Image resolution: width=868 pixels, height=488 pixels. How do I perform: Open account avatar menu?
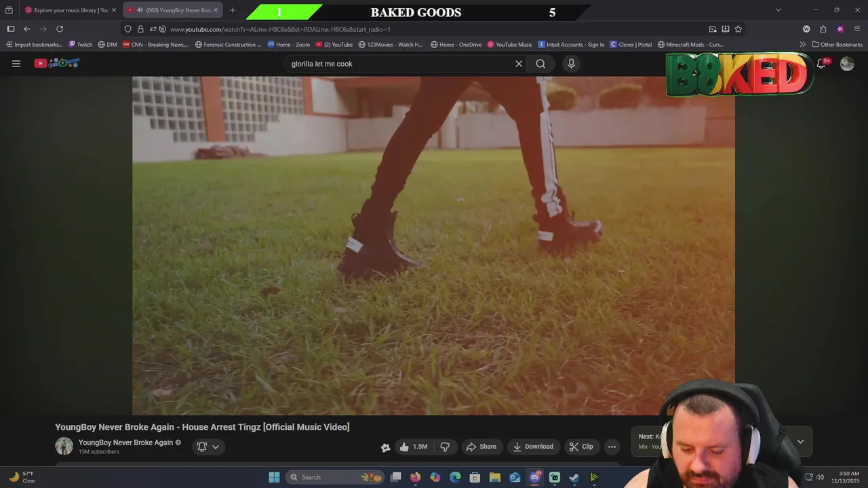pos(847,64)
